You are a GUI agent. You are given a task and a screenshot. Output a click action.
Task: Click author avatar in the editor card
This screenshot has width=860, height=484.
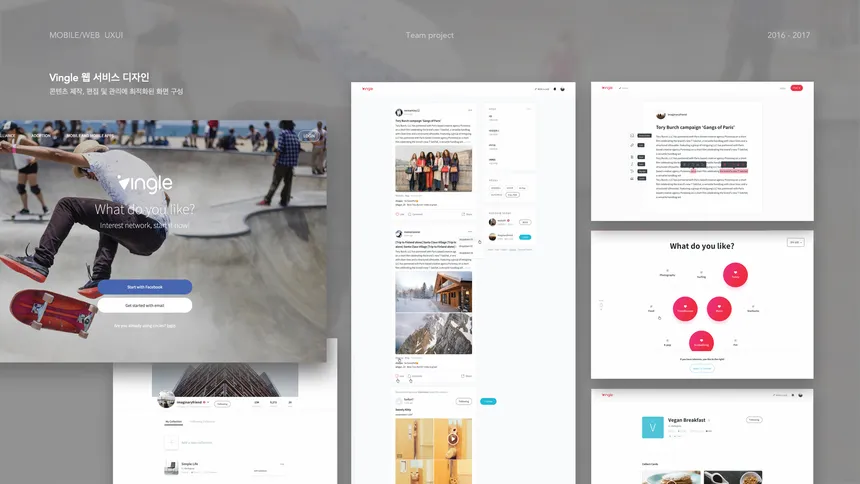click(660, 115)
